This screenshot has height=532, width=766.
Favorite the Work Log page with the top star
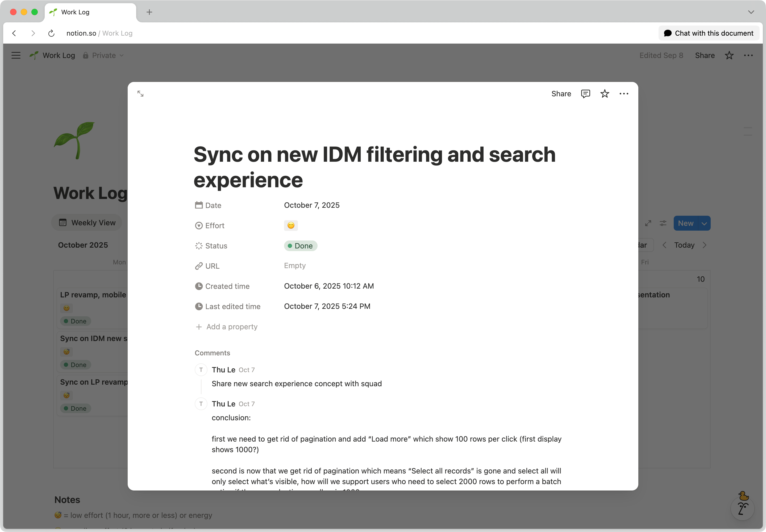(x=729, y=55)
